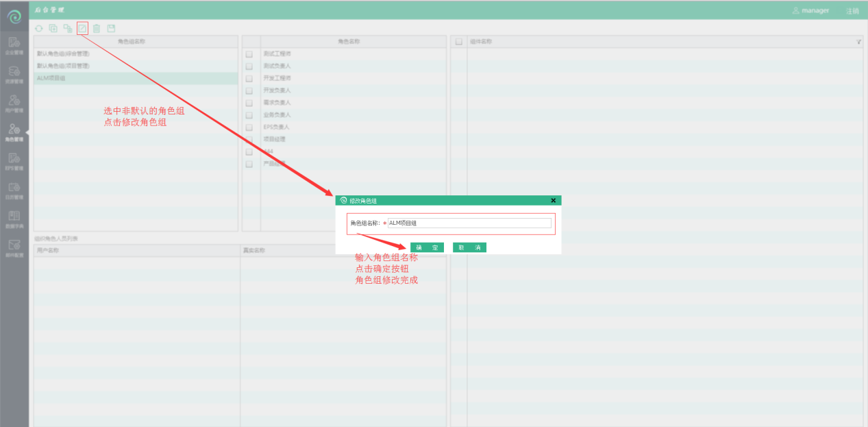Viewport: 868px width, 427px height.
Task: Click the 角色组名称 column header
Action: 136,42
